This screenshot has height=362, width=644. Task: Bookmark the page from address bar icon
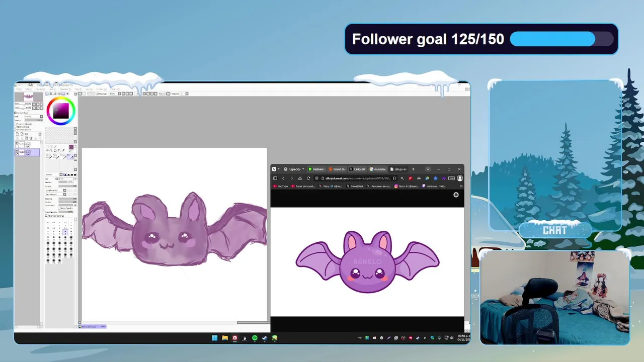click(394, 178)
